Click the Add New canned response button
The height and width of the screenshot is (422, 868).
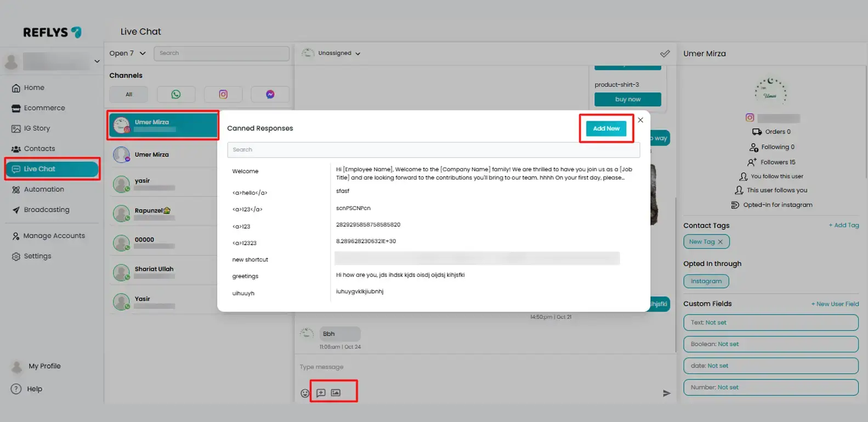606,128
